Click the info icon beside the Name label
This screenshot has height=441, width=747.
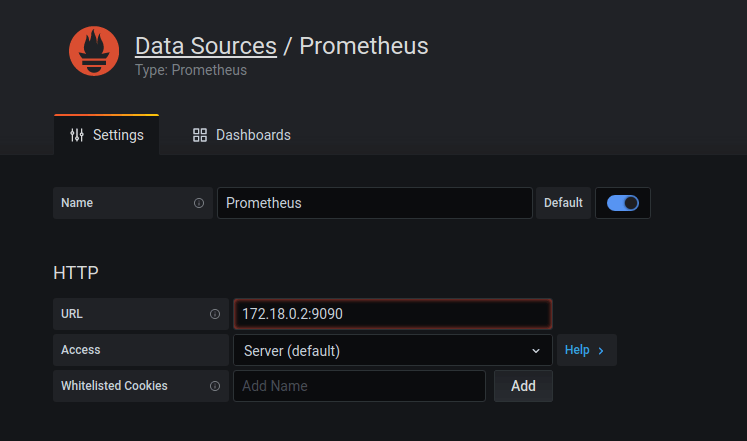[x=199, y=203]
